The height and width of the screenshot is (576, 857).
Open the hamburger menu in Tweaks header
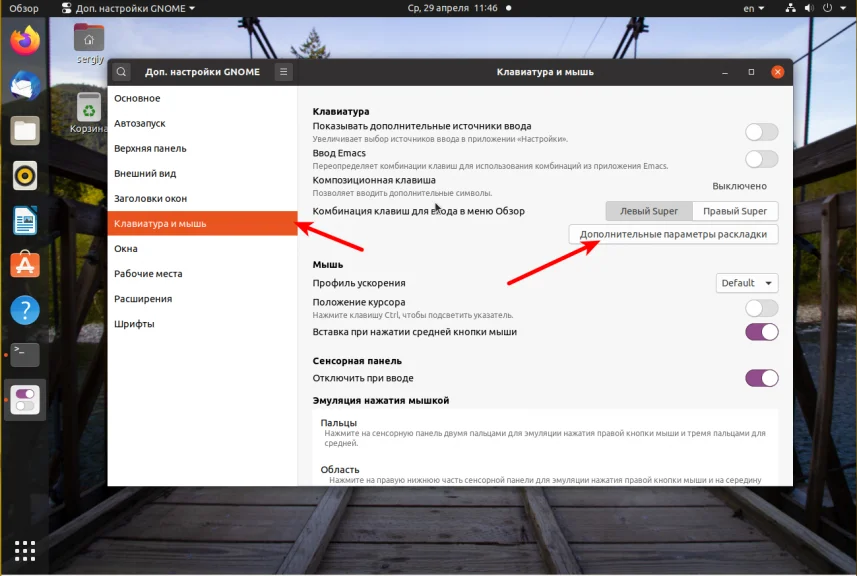[283, 72]
